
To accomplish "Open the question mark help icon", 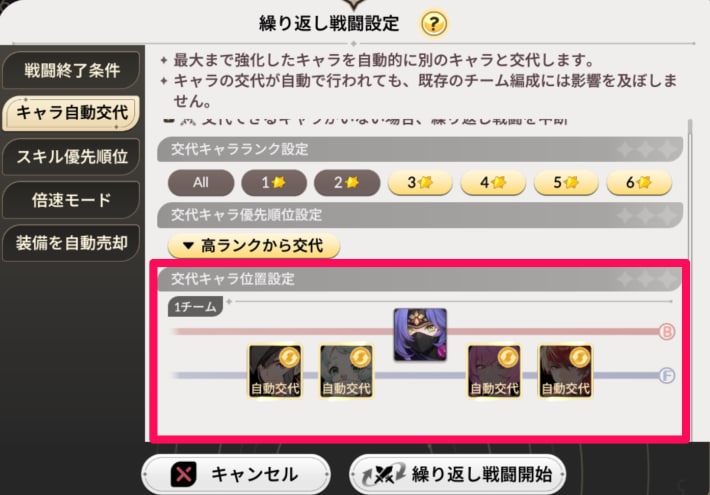I will [x=434, y=23].
